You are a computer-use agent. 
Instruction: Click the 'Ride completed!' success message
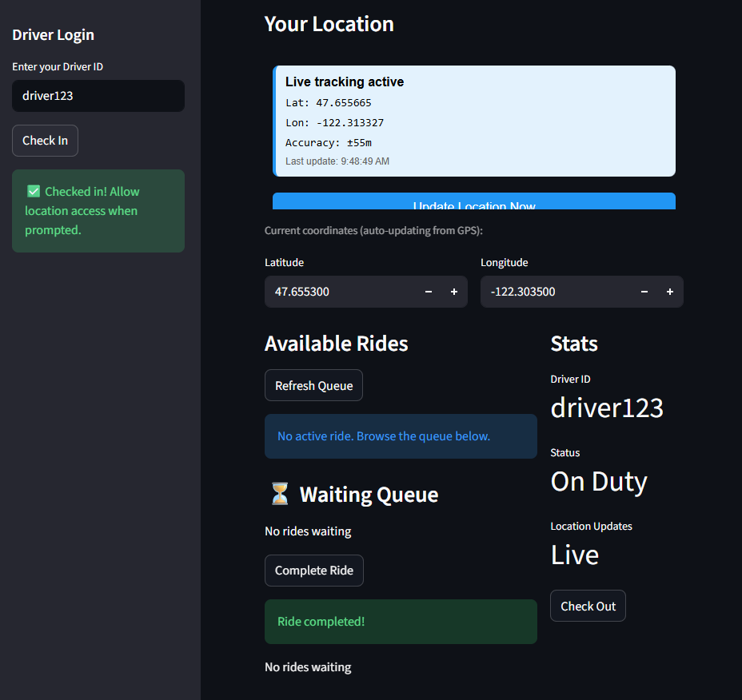(x=401, y=622)
